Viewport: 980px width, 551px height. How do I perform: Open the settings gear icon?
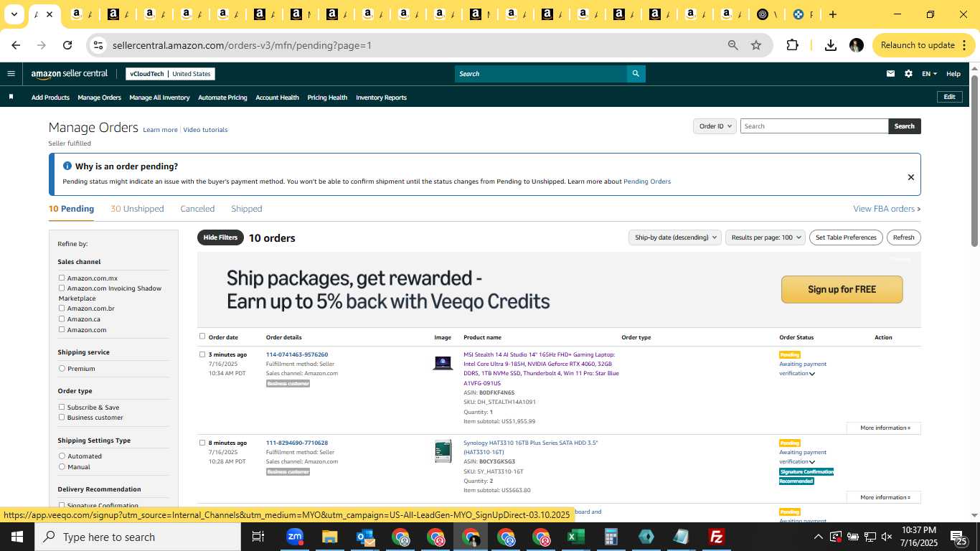(x=908, y=74)
